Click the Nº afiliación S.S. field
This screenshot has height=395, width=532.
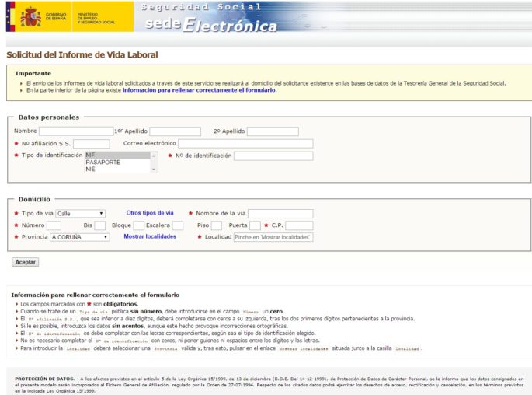92,144
